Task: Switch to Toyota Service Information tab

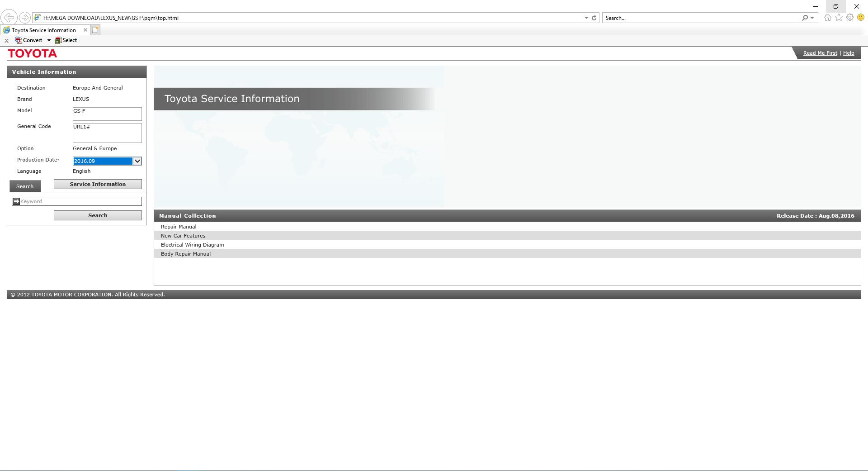Action: (x=44, y=30)
